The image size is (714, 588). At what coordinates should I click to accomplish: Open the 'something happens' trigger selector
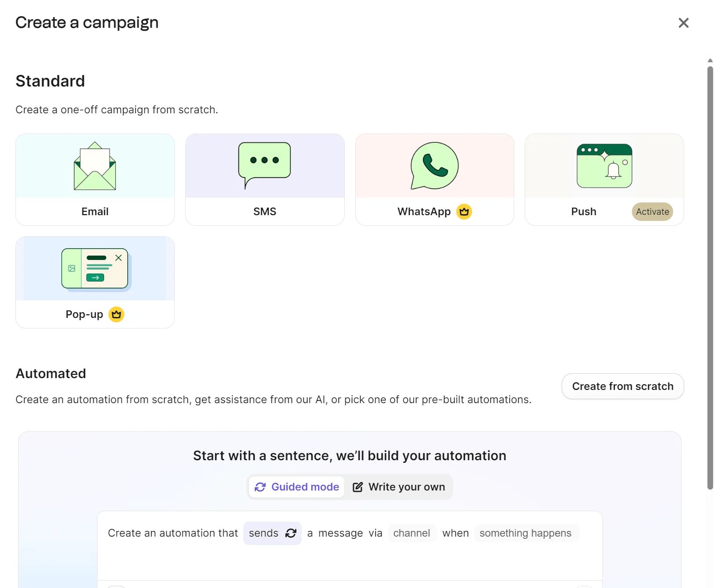[x=526, y=533]
